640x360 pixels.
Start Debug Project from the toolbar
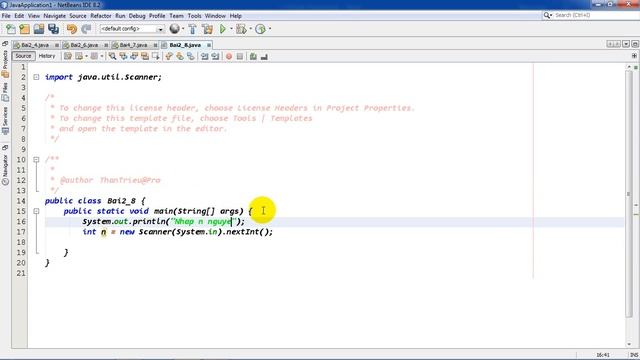[x=241, y=29]
